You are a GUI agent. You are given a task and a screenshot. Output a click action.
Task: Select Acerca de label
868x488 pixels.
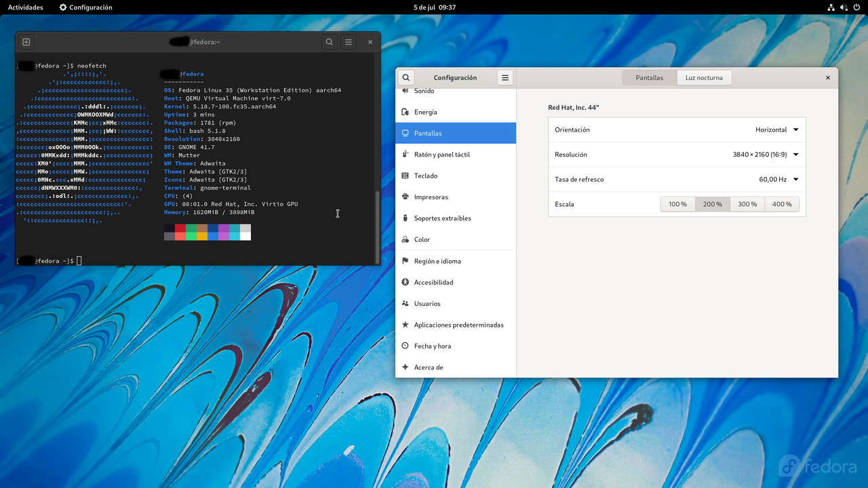point(429,367)
